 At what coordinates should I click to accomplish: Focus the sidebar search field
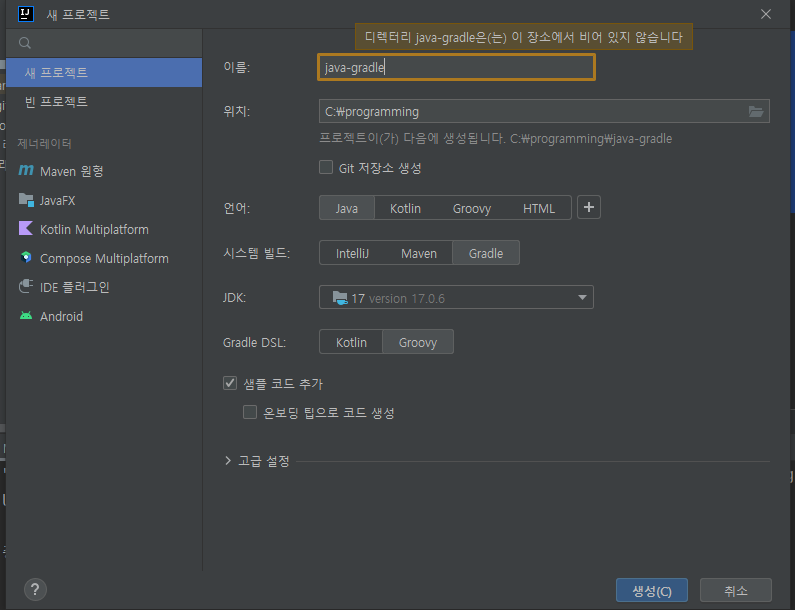tap(104, 43)
